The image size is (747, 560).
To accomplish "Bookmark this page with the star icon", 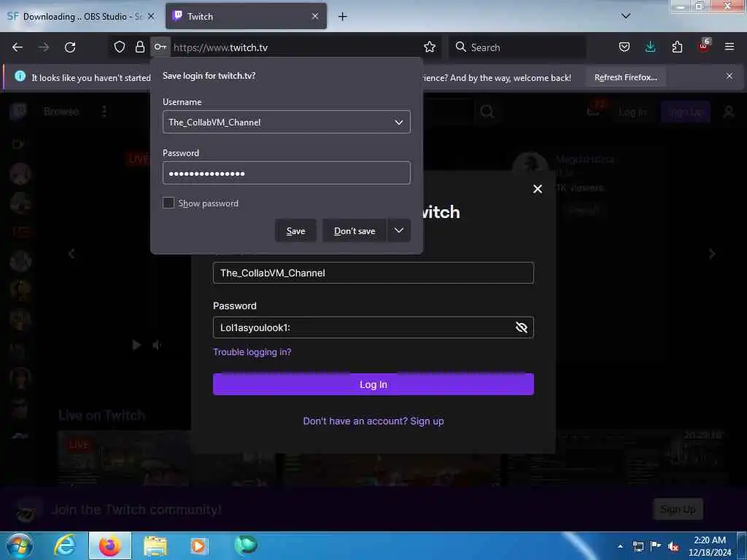I will (430, 47).
